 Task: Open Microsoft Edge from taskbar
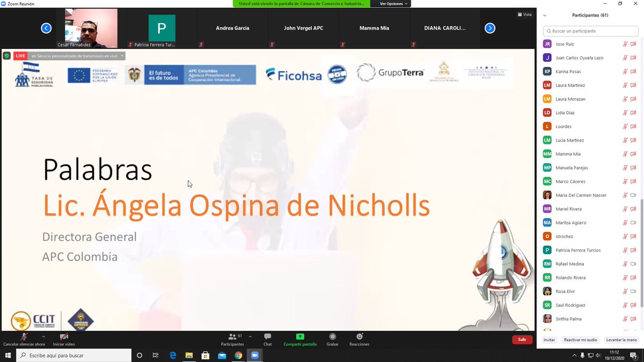click(173, 355)
